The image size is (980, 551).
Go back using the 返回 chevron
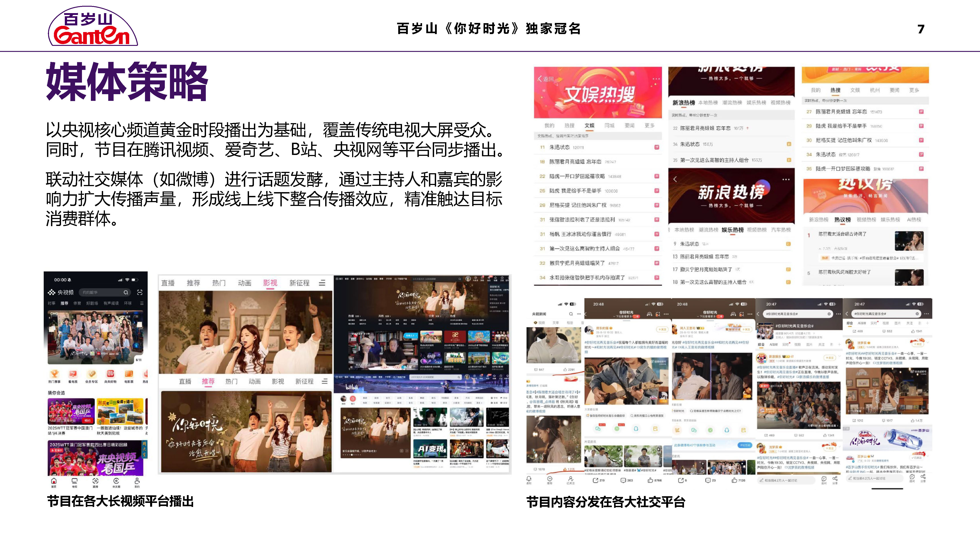(x=540, y=79)
